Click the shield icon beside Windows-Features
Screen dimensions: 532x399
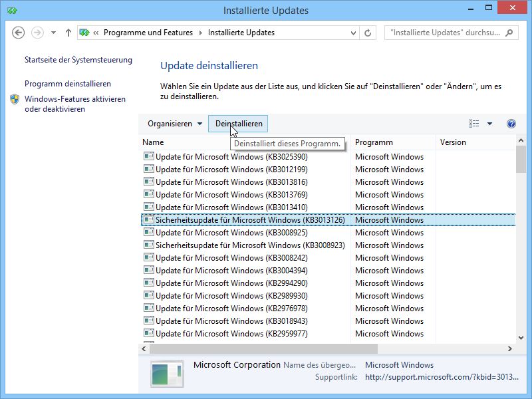click(x=15, y=99)
